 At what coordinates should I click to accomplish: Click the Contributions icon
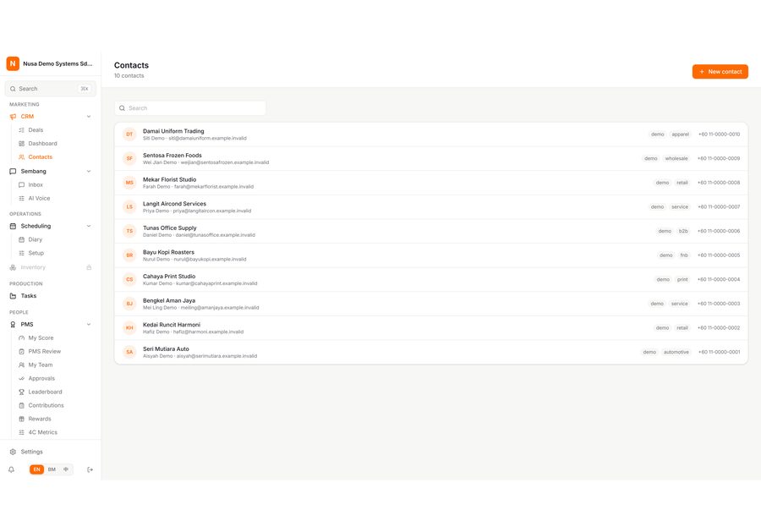click(x=21, y=406)
